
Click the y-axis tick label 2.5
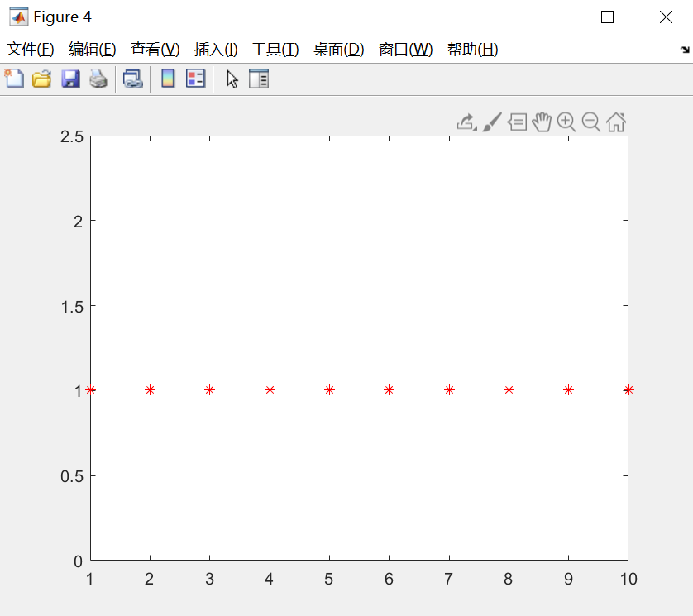[72, 137]
